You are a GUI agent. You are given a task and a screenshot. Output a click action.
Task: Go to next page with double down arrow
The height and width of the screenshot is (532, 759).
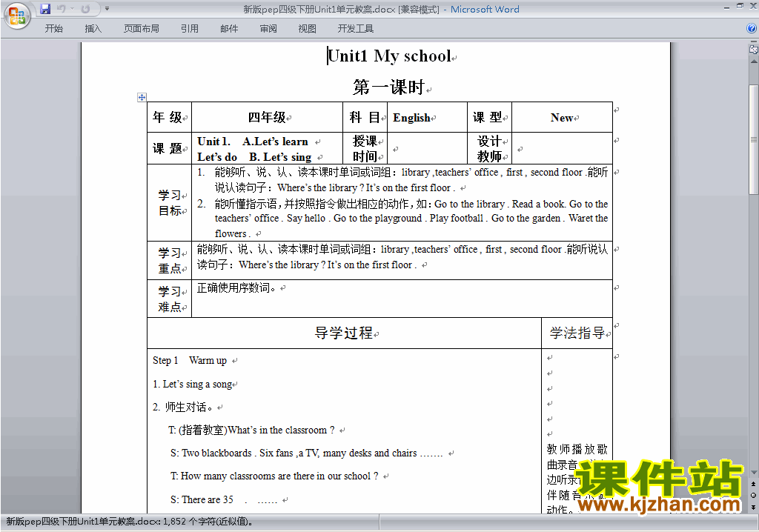pyautogui.click(x=753, y=507)
